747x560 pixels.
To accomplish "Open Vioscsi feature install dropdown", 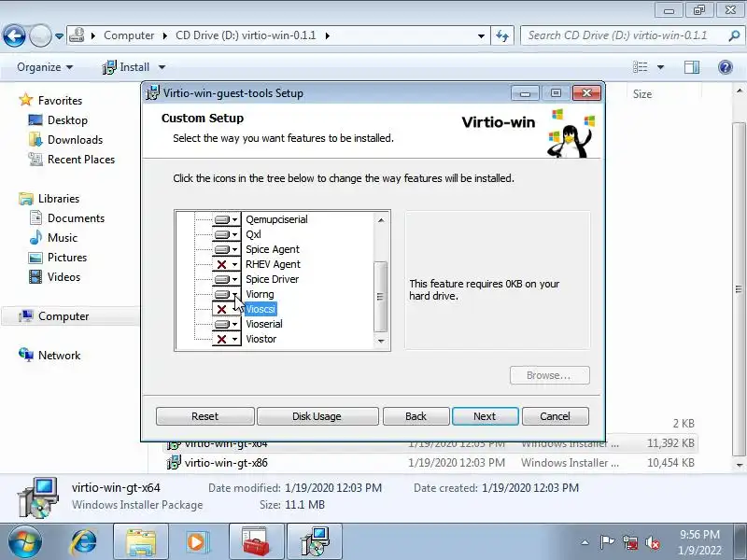I will point(226,309).
